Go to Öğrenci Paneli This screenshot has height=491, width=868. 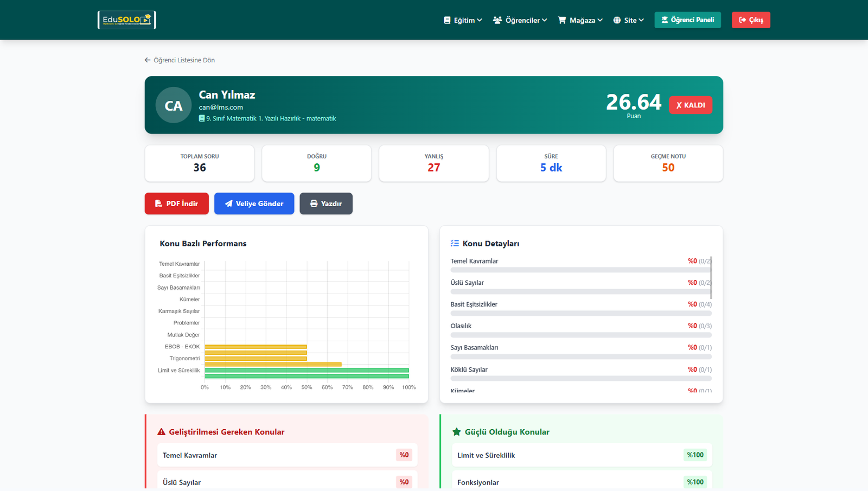687,20
